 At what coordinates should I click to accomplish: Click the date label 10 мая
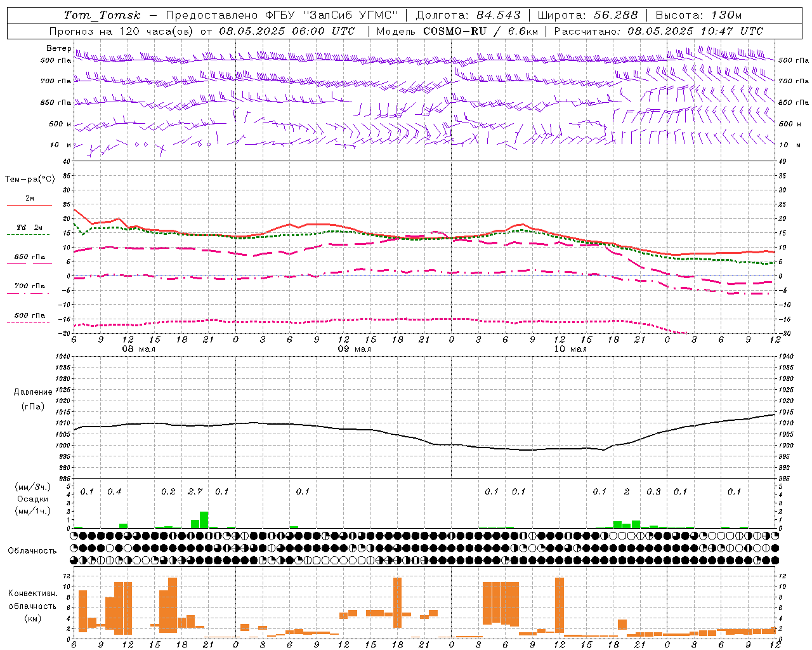[570, 349]
